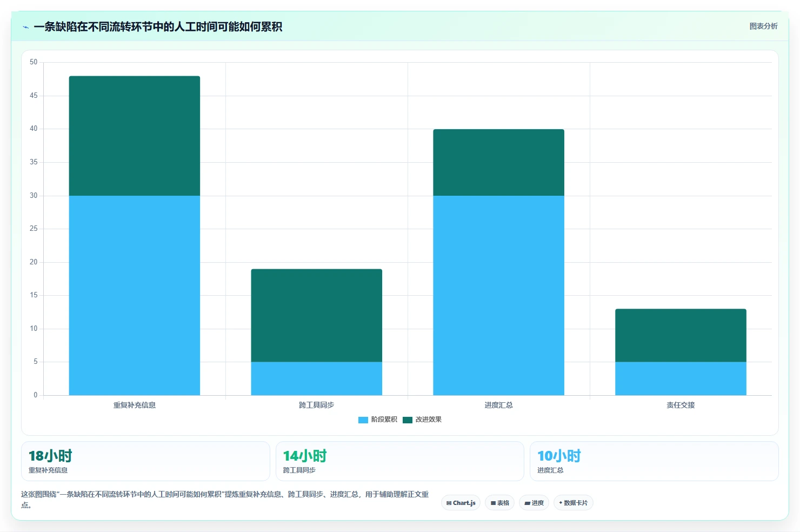Click the 18小时 data card value
Image resolution: width=800 pixels, height=532 pixels.
click(x=50, y=456)
